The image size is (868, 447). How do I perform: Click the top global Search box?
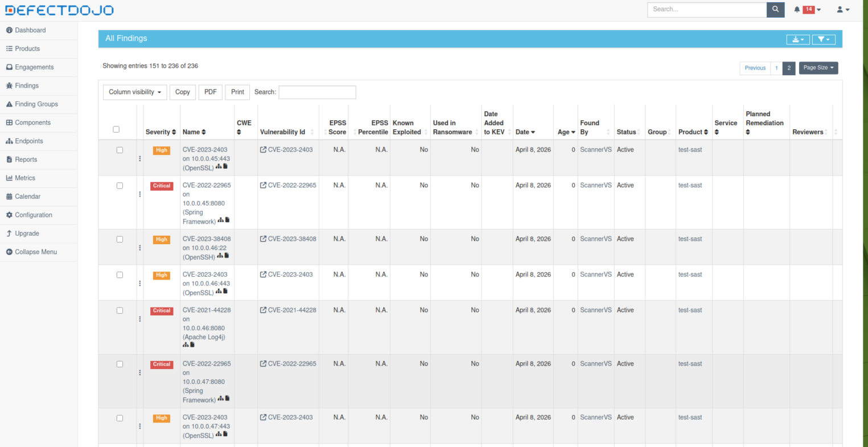[x=707, y=10]
